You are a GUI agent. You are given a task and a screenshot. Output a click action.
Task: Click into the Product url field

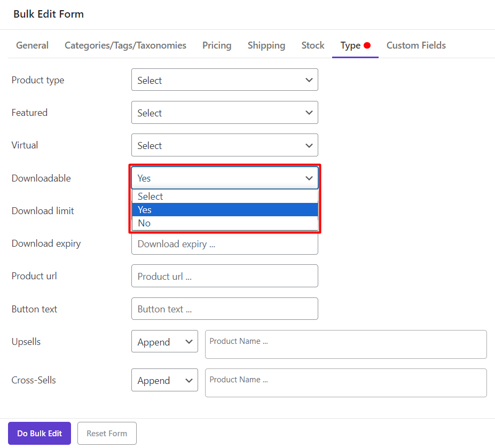click(x=224, y=276)
